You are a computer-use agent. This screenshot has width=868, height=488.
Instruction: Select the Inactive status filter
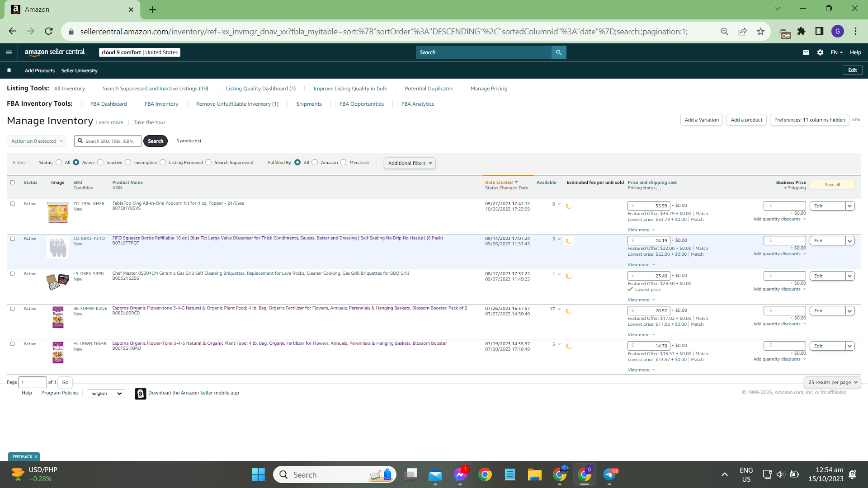(x=100, y=163)
